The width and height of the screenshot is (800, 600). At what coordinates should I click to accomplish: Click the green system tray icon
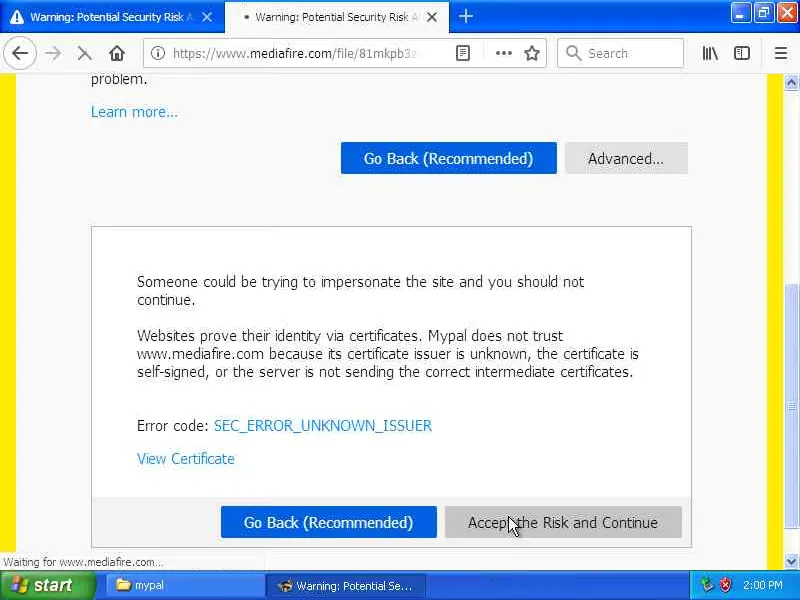[707, 585]
